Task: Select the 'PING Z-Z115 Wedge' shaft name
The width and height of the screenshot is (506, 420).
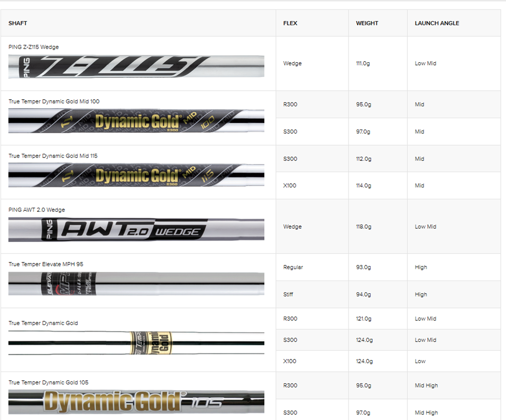Action: coord(34,47)
